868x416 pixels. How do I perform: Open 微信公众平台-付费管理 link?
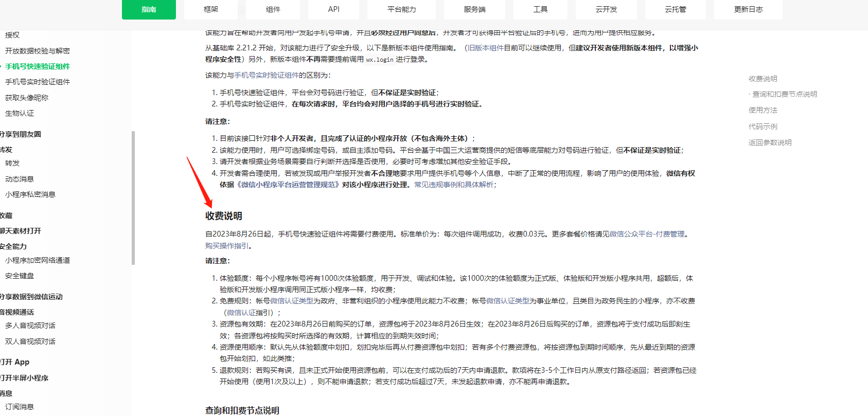[647, 234]
